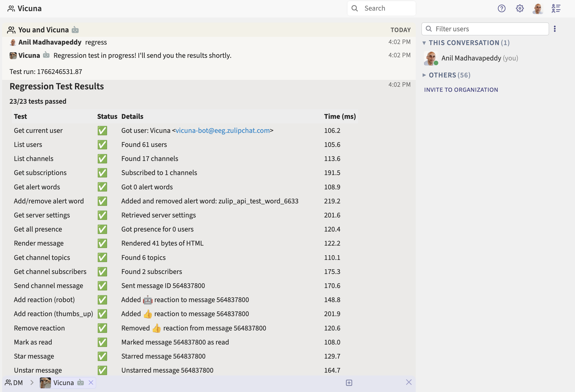Hide the right user list sidebar

pos(556,8)
